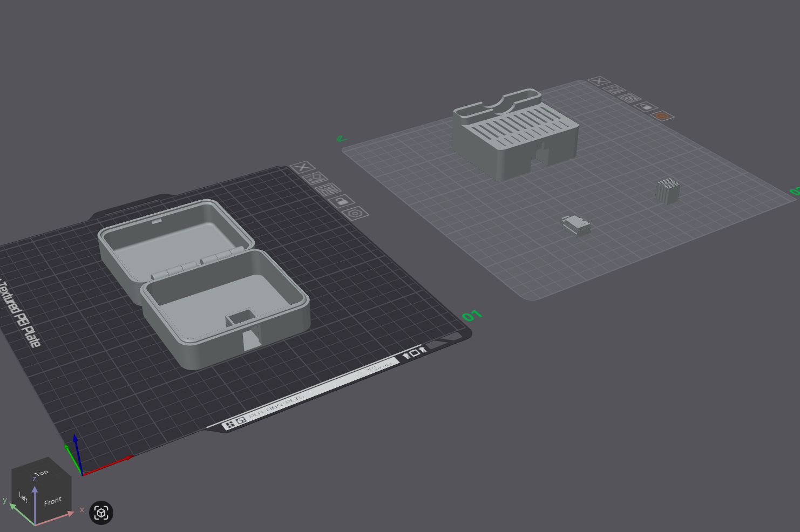The image size is (800, 532).
Task: Click the Front face of the view cube
Action: coord(53,501)
